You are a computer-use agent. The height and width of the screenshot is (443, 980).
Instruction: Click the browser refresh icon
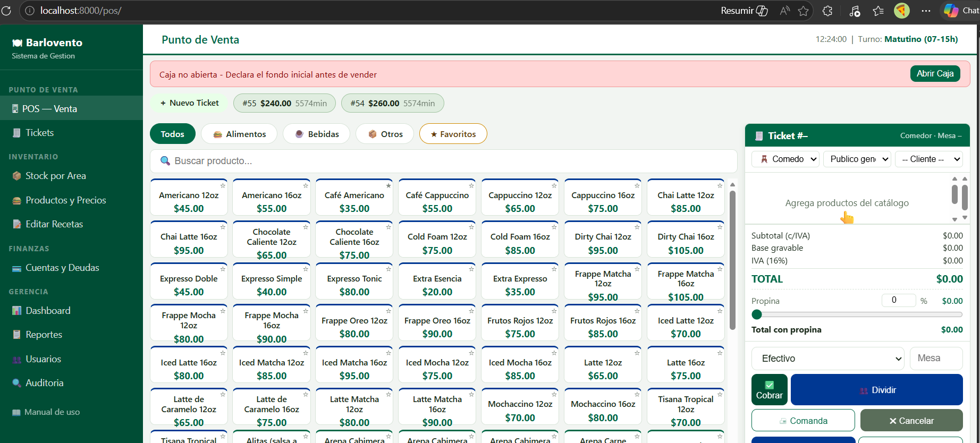6,11
